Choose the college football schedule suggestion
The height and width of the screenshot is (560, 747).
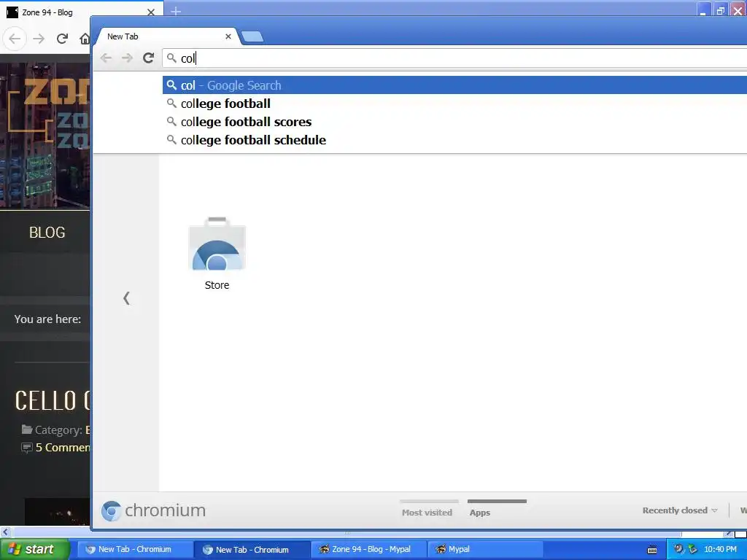click(454, 140)
